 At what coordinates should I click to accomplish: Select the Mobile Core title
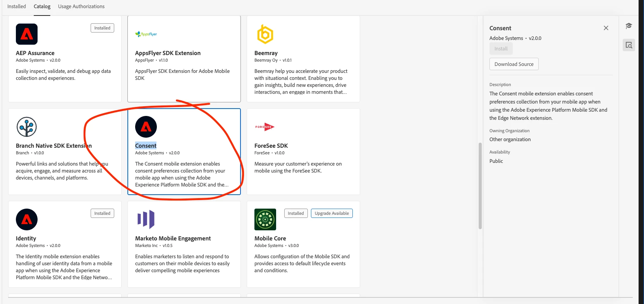tap(270, 238)
